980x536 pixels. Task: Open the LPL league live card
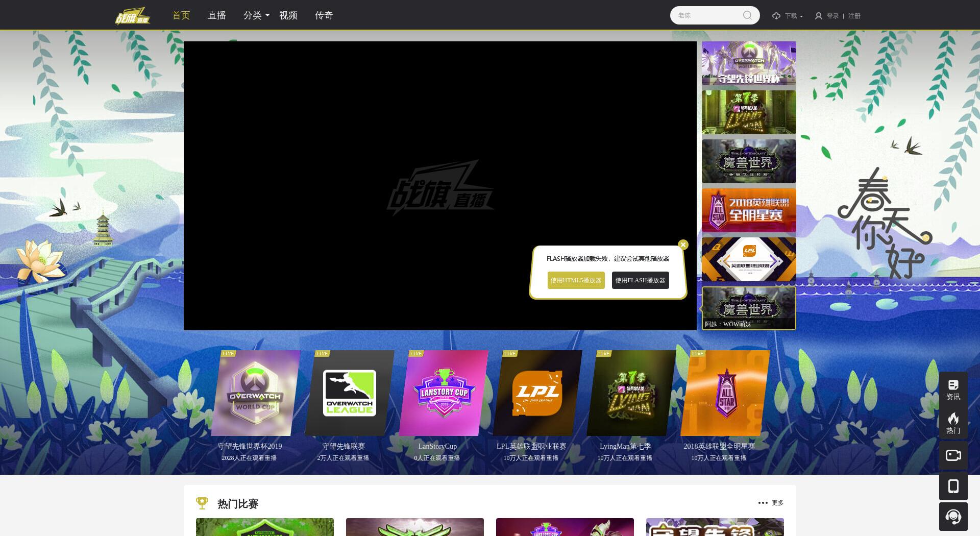pos(537,393)
